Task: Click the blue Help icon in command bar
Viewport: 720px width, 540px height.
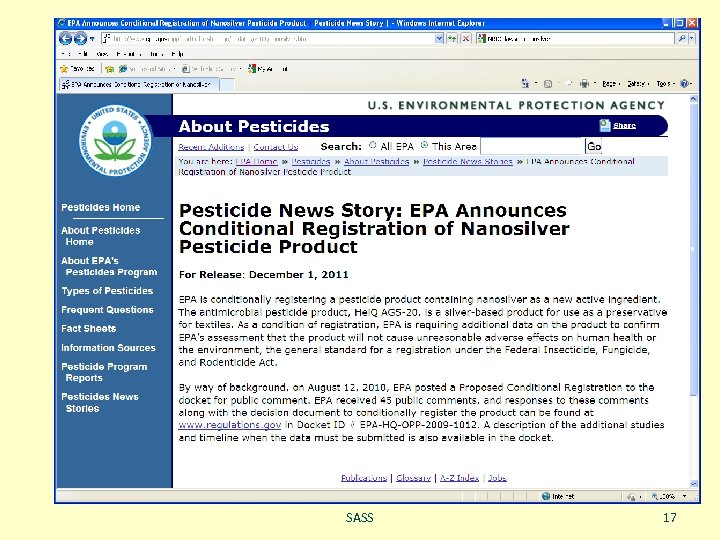Action: 685,84
